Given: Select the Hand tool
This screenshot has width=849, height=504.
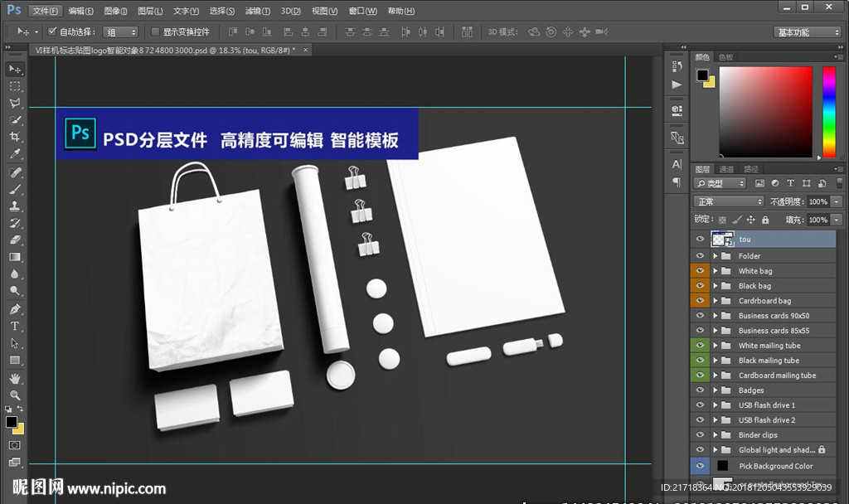Looking at the screenshot, I should tap(15, 377).
